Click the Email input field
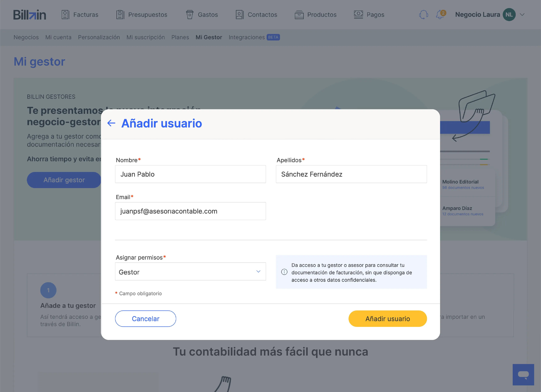 coord(190,211)
